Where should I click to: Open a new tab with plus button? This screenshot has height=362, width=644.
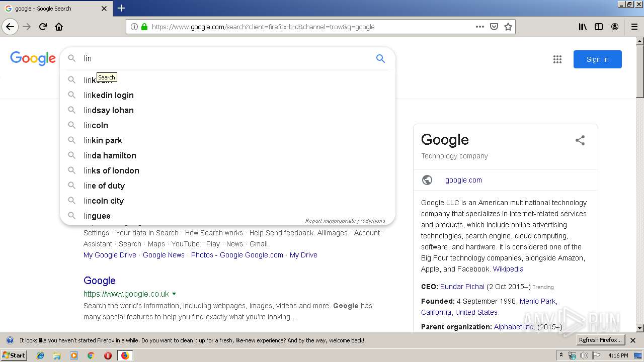[x=121, y=8]
